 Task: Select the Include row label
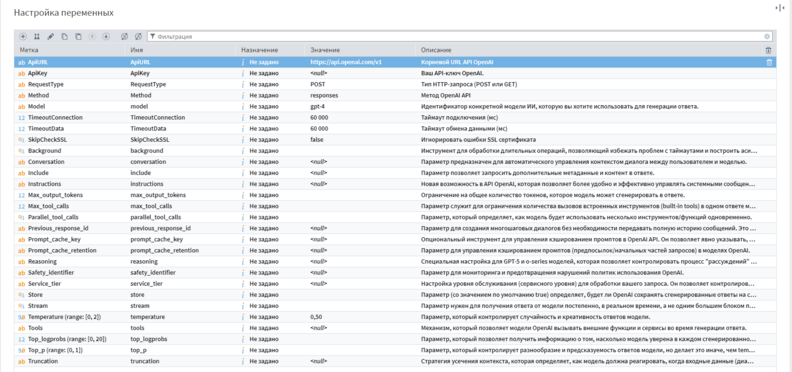coord(38,173)
